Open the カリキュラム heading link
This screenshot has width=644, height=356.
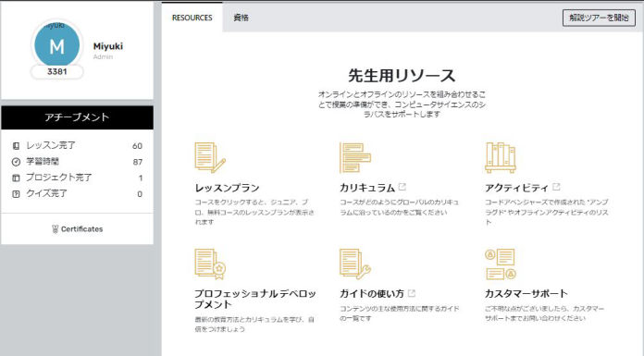(x=367, y=188)
